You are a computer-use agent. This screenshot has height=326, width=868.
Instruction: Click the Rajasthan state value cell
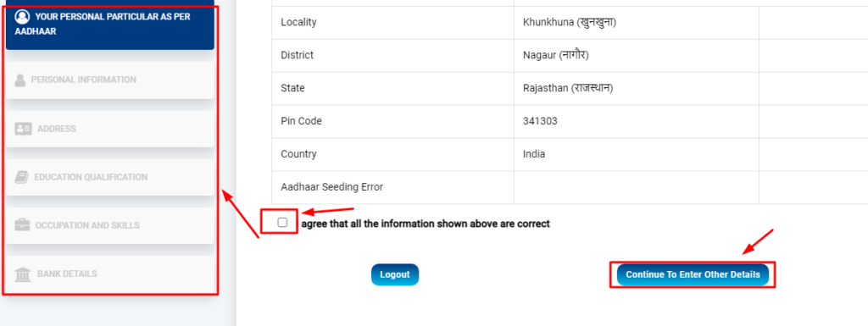point(636,88)
